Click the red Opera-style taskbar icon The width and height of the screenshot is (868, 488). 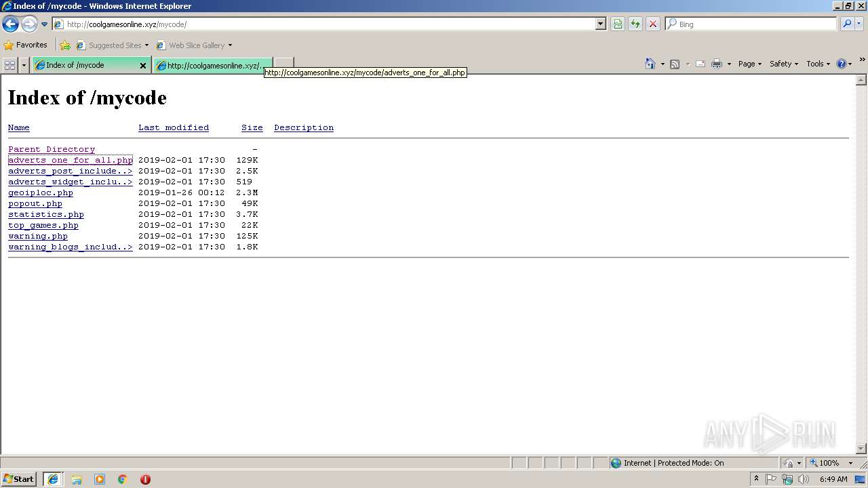click(x=145, y=479)
